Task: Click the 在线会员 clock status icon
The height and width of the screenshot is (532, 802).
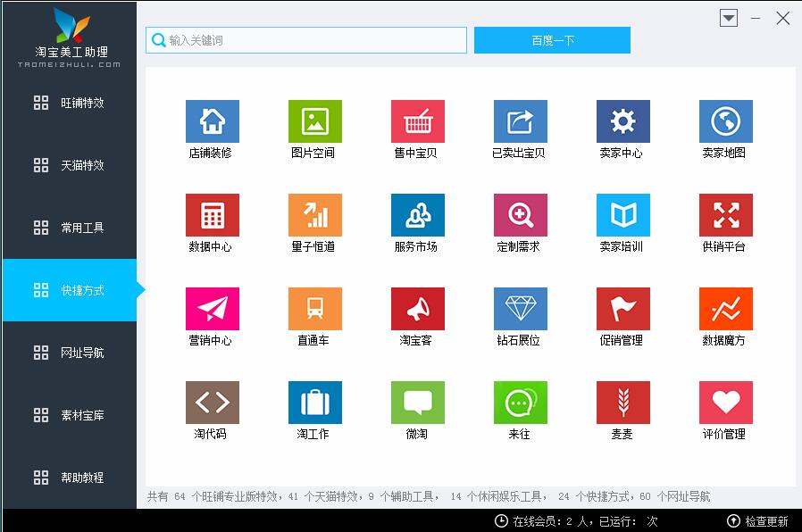Action: [501, 520]
